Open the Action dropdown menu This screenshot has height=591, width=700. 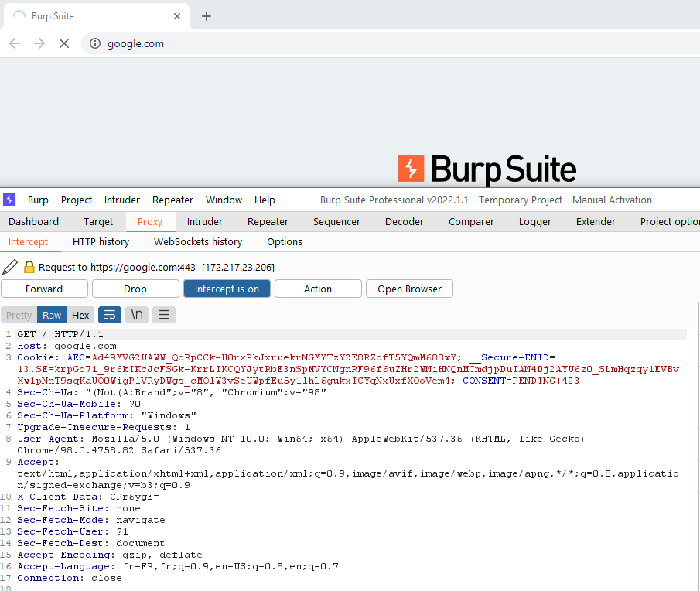pyautogui.click(x=318, y=289)
